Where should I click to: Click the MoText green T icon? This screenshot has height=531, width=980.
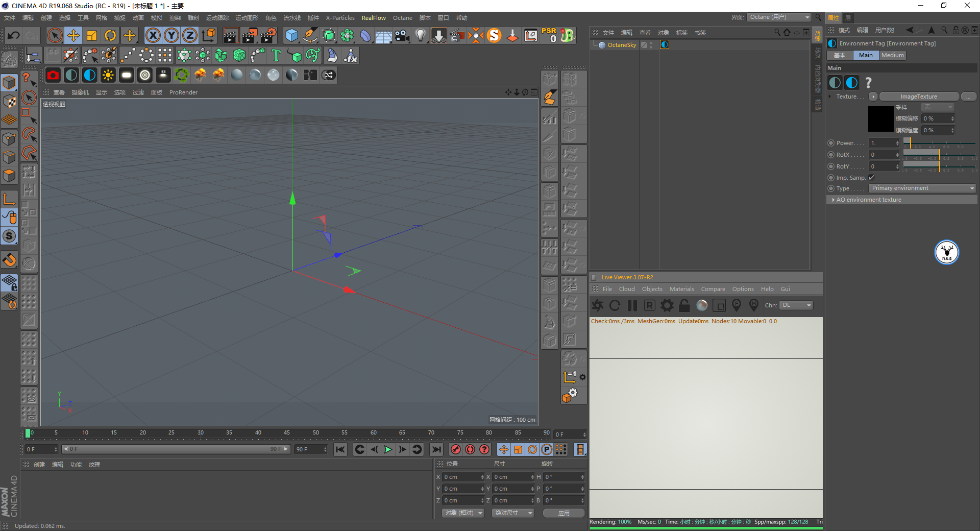(x=276, y=55)
